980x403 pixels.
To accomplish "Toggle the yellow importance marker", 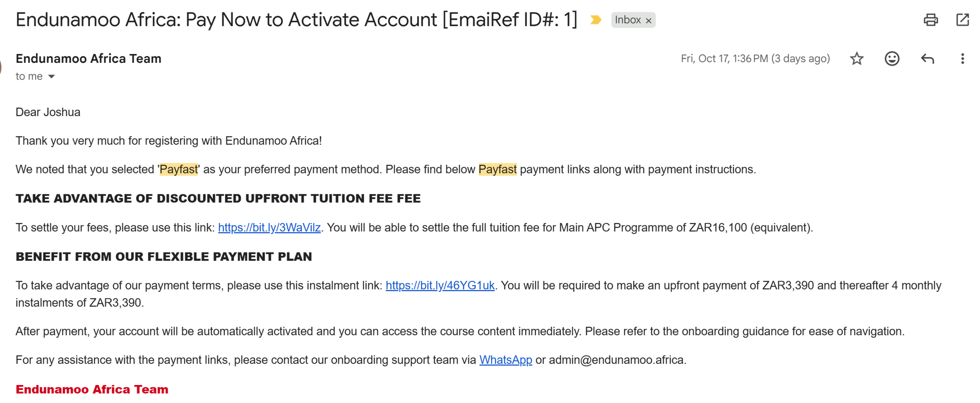I will (595, 20).
